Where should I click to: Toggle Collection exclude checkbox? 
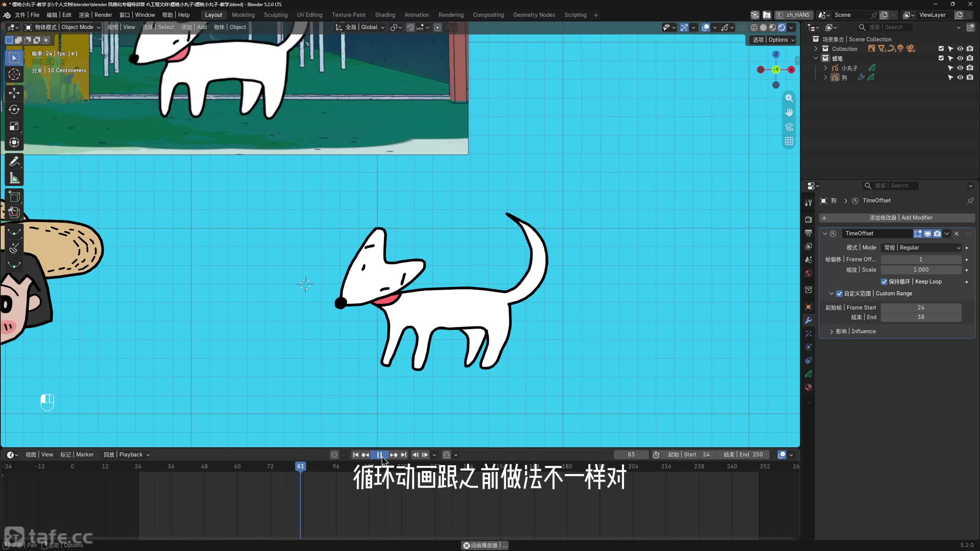click(941, 49)
